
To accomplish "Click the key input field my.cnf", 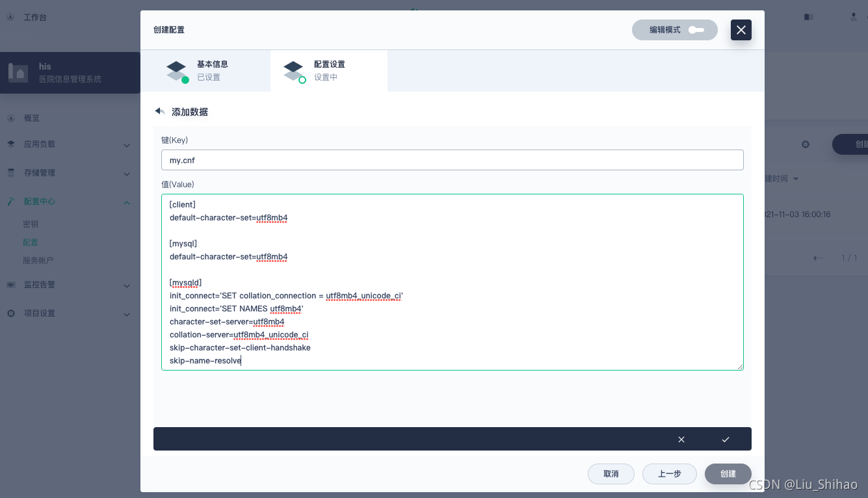I will [452, 160].
